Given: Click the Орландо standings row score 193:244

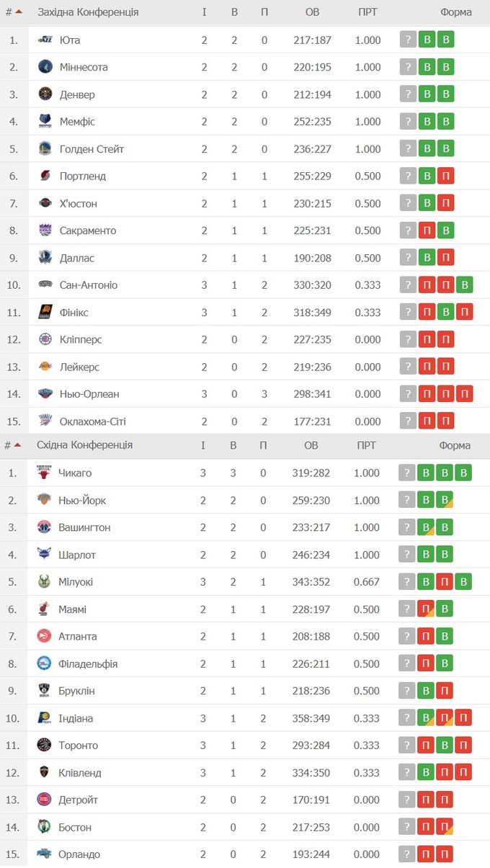Looking at the screenshot, I should coord(311,854).
